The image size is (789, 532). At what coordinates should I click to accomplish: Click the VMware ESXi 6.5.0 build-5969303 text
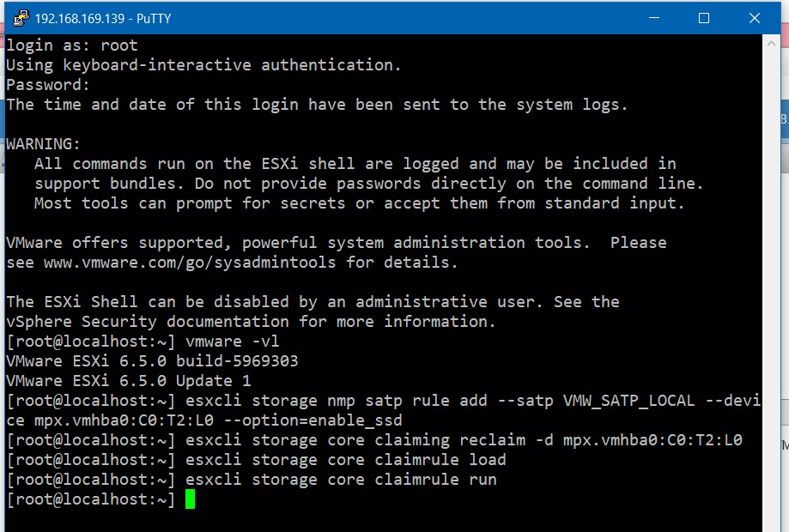click(x=150, y=360)
